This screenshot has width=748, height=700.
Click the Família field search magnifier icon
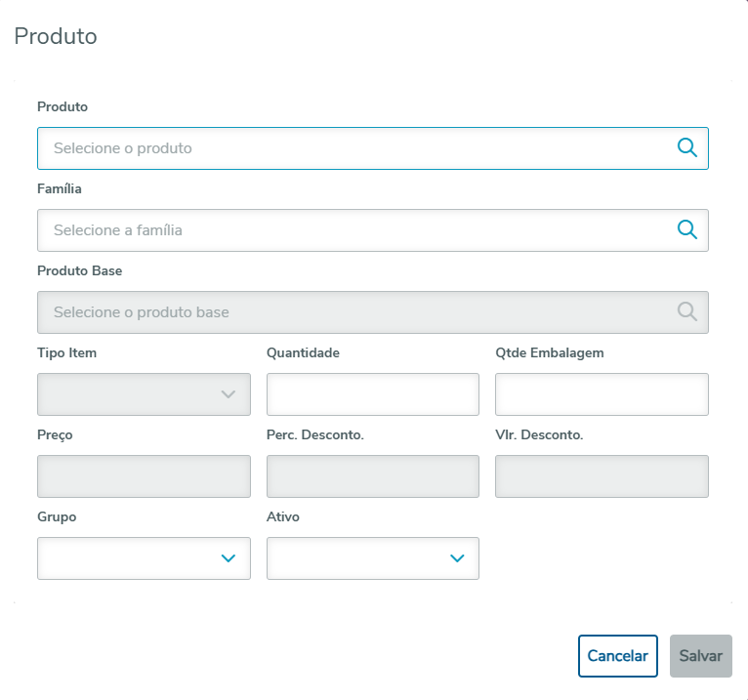pyautogui.click(x=686, y=230)
